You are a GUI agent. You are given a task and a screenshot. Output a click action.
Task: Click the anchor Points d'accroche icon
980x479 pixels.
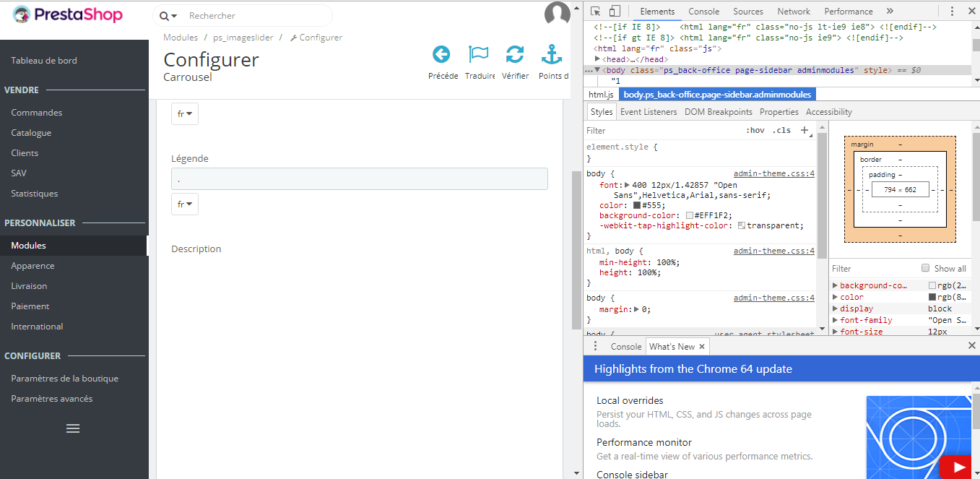coord(552,54)
